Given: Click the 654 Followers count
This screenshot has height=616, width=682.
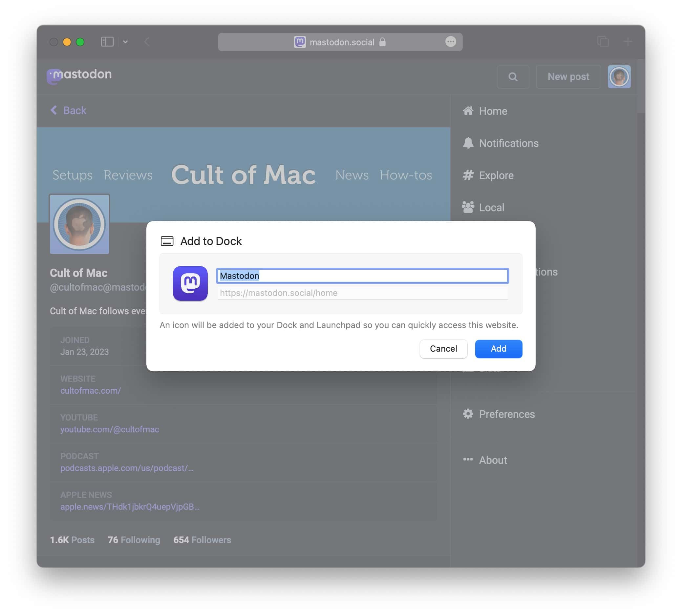Looking at the screenshot, I should click(202, 540).
